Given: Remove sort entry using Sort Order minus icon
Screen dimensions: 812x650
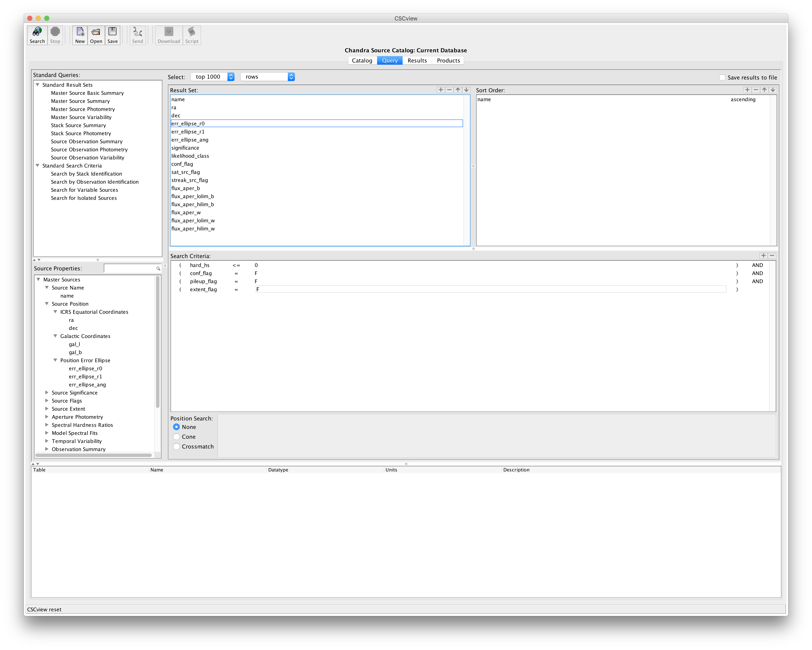Looking at the screenshot, I should coord(755,90).
